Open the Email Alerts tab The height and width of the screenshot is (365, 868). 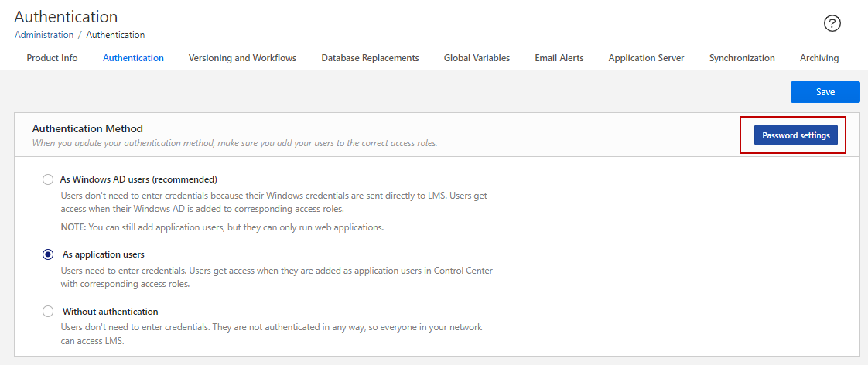559,58
